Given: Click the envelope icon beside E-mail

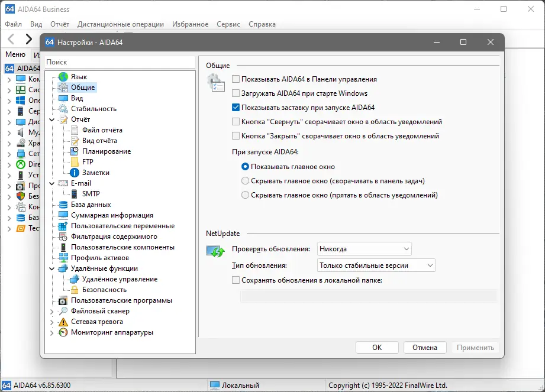Looking at the screenshot, I should [x=63, y=183].
